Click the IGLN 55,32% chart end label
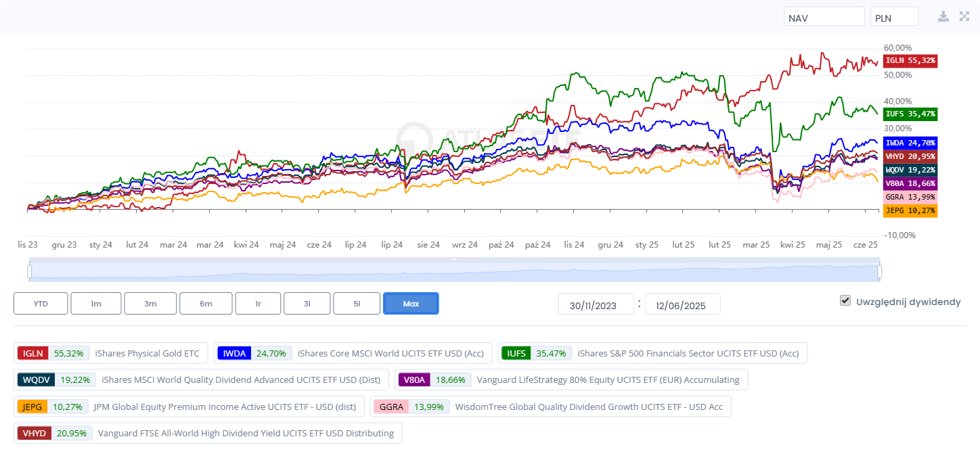The height and width of the screenshot is (460, 980). (910, 60)
